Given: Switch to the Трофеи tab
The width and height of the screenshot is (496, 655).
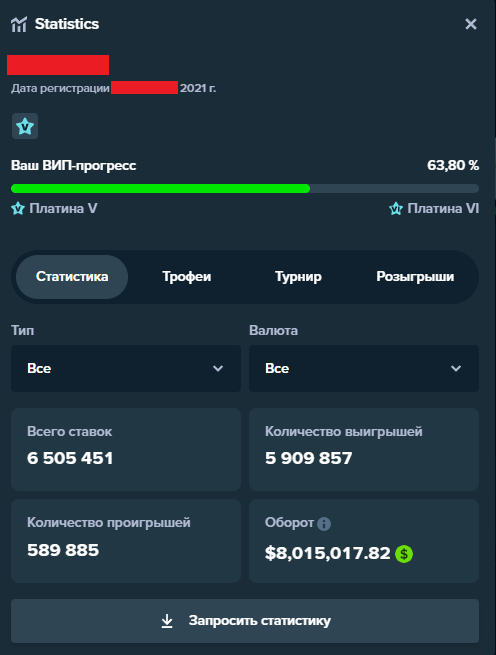Looking at the screenshot, I should (186, 277).
